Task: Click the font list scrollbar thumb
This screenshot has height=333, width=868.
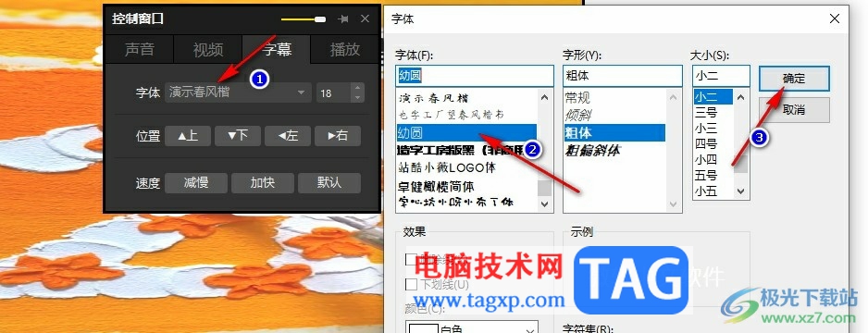Action: pyautogui.click(x=545, y=189)
